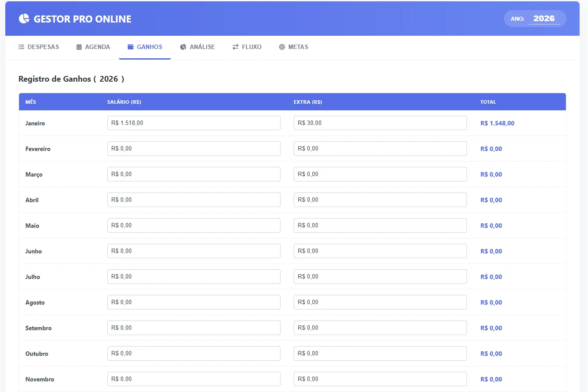
Task: Click Janeiro total value R$ 1.548,00
Action: click(x=497, y=124)
